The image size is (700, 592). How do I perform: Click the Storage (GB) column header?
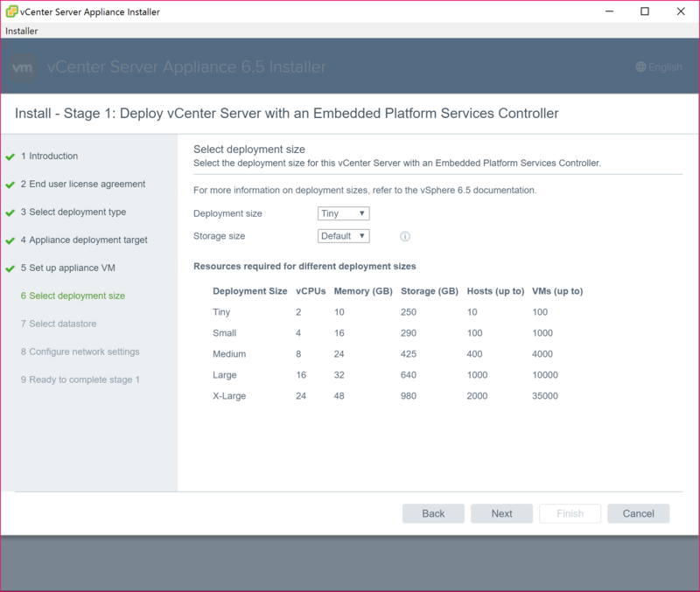click(430, 291)
